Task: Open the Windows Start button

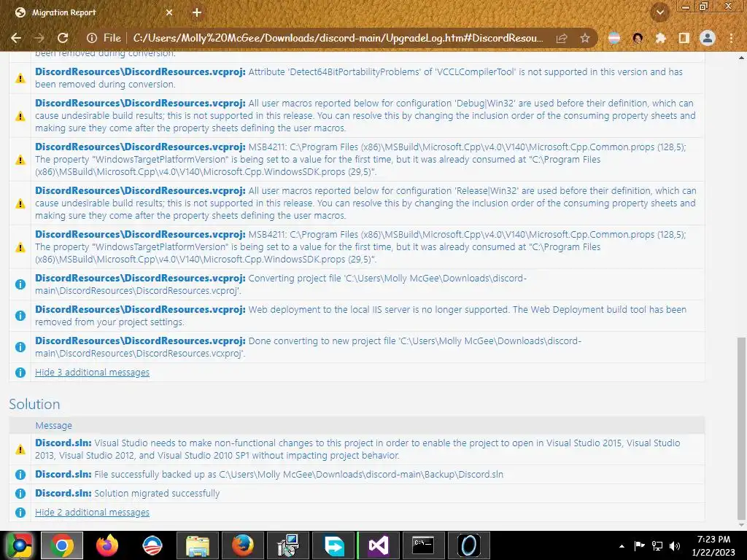Action: (19, 545)
